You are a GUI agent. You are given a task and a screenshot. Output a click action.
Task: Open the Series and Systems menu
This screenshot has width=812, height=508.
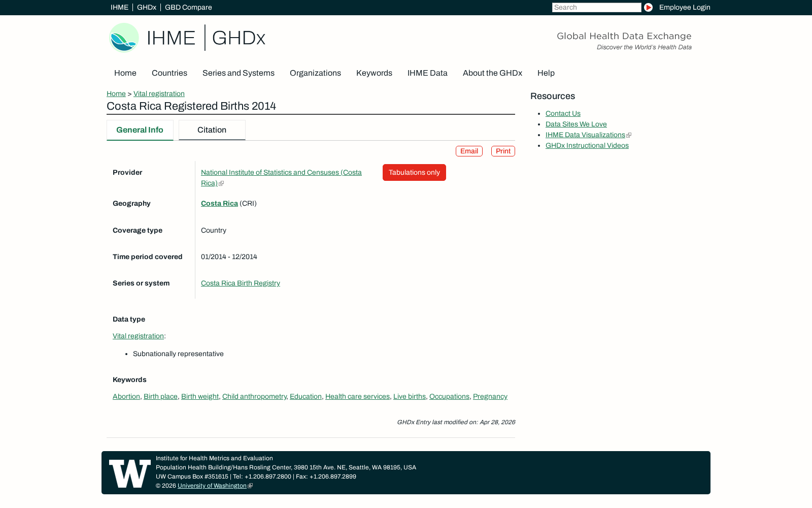(x=239, y=73)
